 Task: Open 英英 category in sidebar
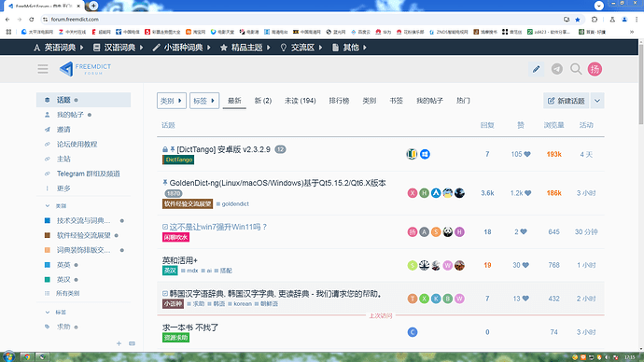pyautogui.click(x=83, y=265)
